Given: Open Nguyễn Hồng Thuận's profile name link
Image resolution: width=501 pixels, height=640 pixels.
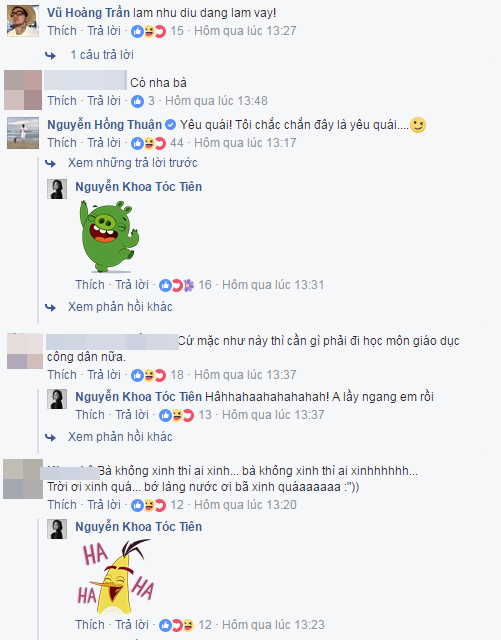Looking at the screenshot, I should tap(105, 125).
